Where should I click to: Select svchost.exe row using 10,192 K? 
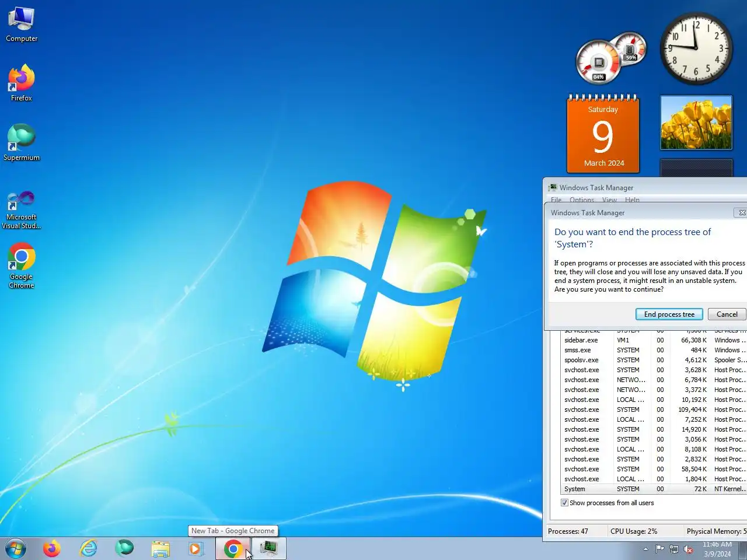[654, 400]
